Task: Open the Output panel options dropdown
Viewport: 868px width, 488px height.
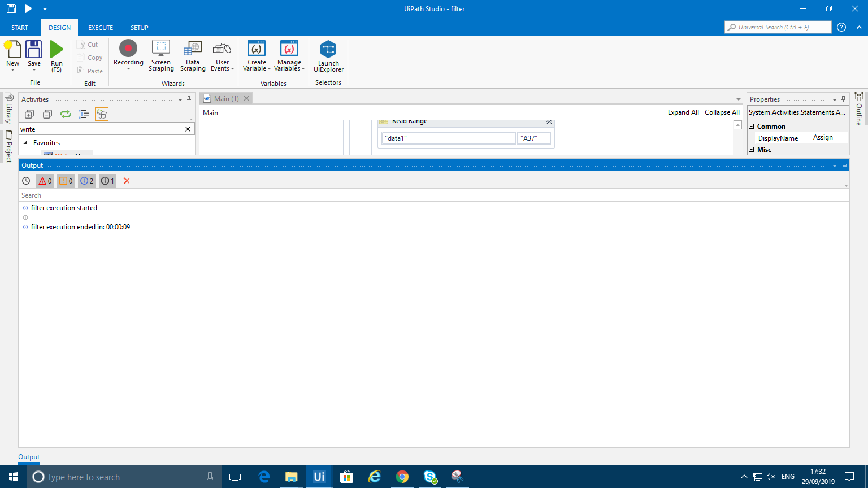Action: click(x=835, y=165)
